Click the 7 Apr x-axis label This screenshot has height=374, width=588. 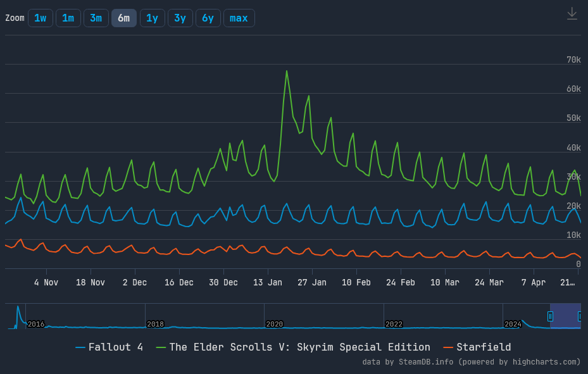point(534,283)
